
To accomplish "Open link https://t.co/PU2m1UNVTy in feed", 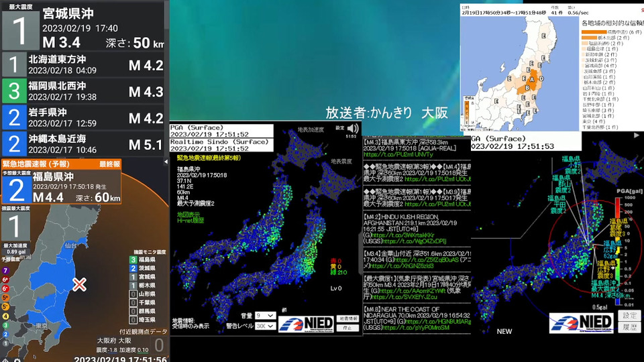I will 398,155.
